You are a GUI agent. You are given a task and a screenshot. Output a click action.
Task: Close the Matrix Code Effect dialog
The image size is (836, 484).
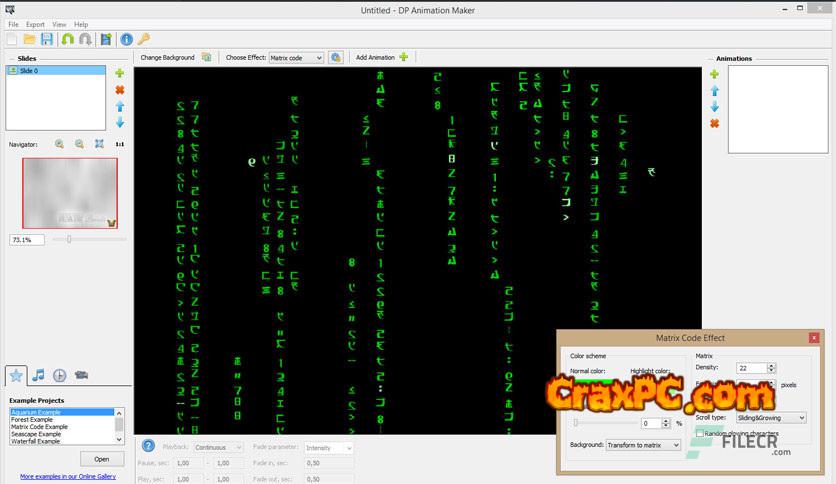[814, 338]
